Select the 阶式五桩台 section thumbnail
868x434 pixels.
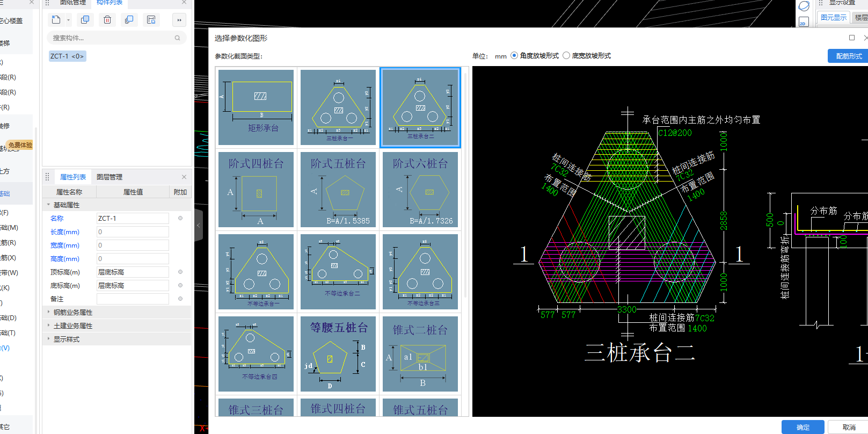338,190
